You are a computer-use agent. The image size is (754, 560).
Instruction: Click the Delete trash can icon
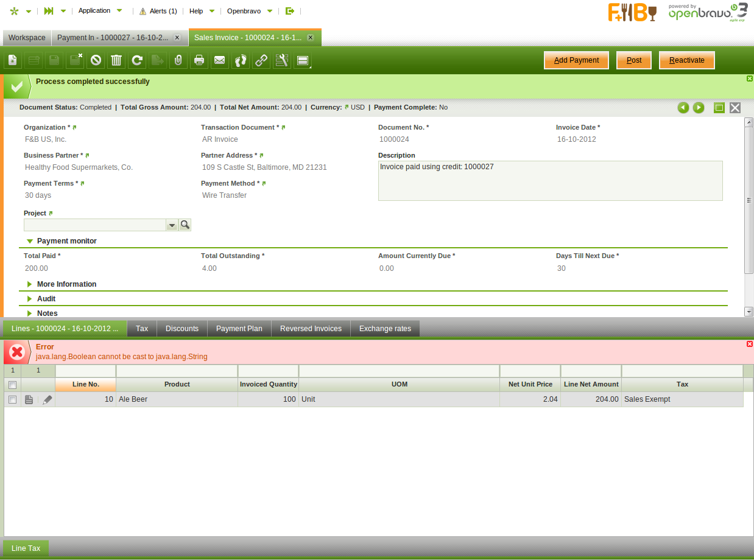coord(116,60)
